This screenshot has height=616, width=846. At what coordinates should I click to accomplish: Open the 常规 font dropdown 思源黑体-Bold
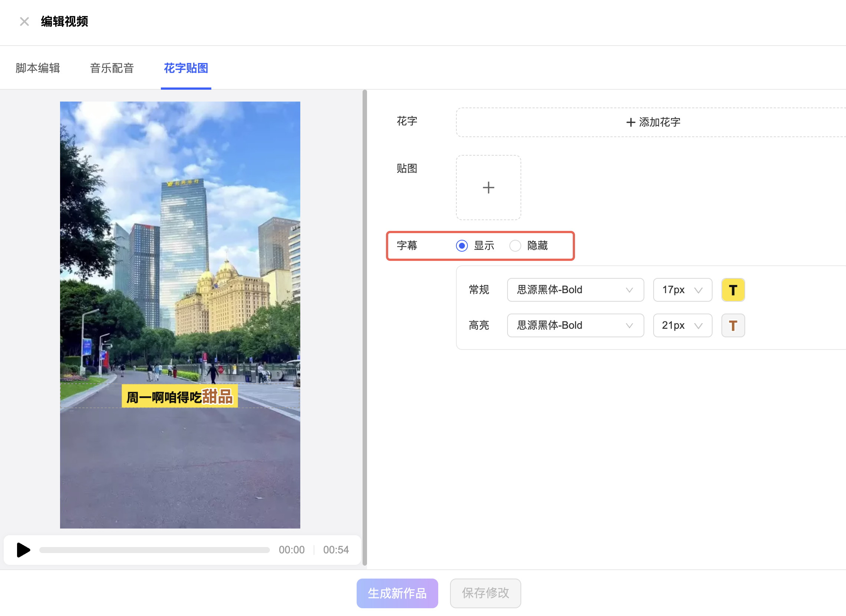575,290
